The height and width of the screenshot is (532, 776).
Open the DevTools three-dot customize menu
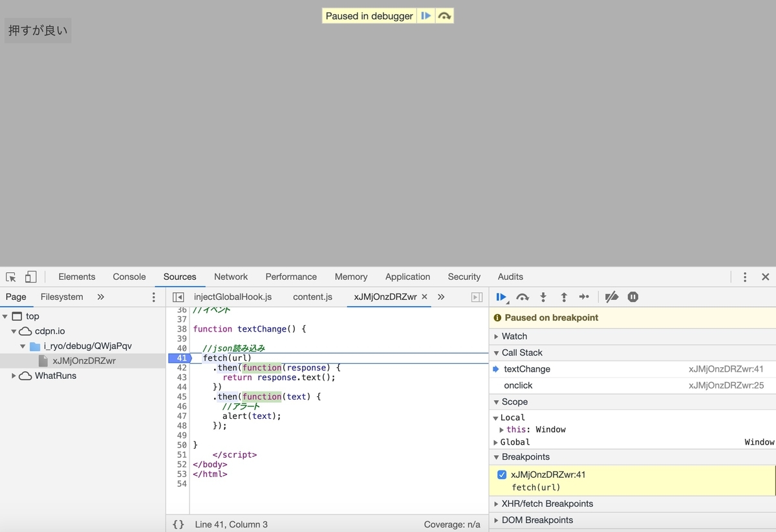(745, 277)
